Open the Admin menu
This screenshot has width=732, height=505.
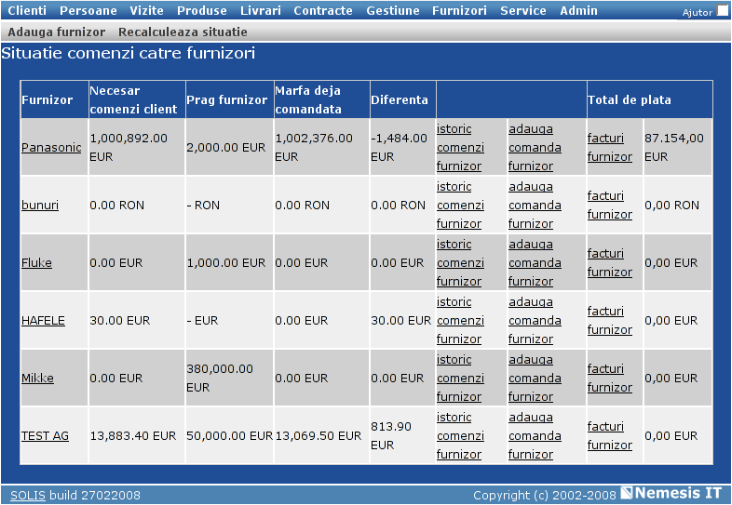click(x=578, y=10)
